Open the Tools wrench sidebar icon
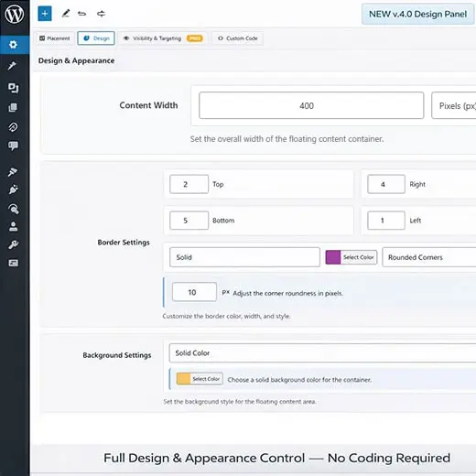The height and width of the screenshot is (476, 476). [13, 244]
